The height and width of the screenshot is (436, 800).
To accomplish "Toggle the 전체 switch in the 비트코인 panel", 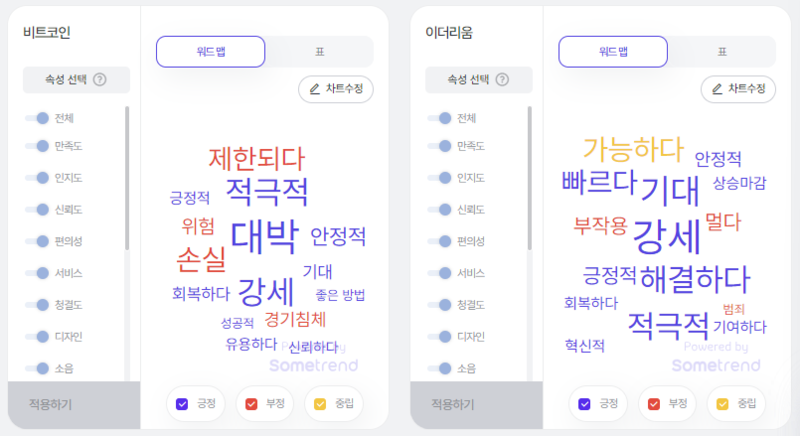I will (36, 118).
